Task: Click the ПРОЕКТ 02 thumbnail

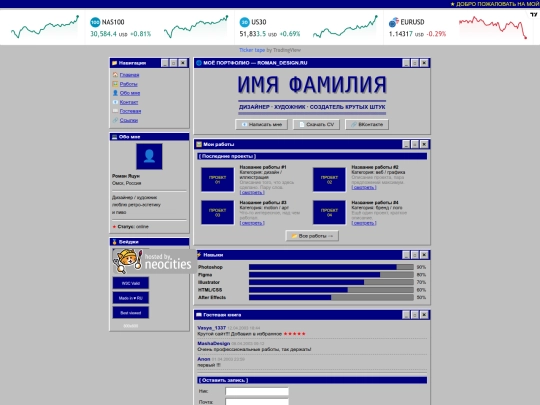Action: [329, 179]
